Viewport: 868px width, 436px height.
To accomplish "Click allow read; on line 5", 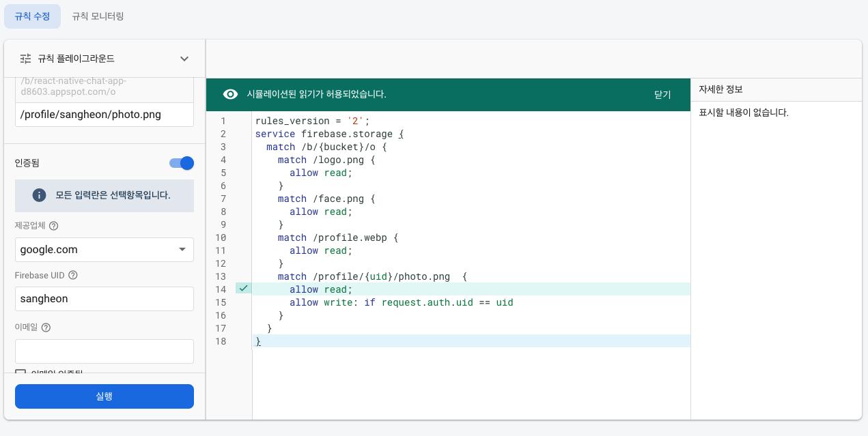I will point(321,173).
